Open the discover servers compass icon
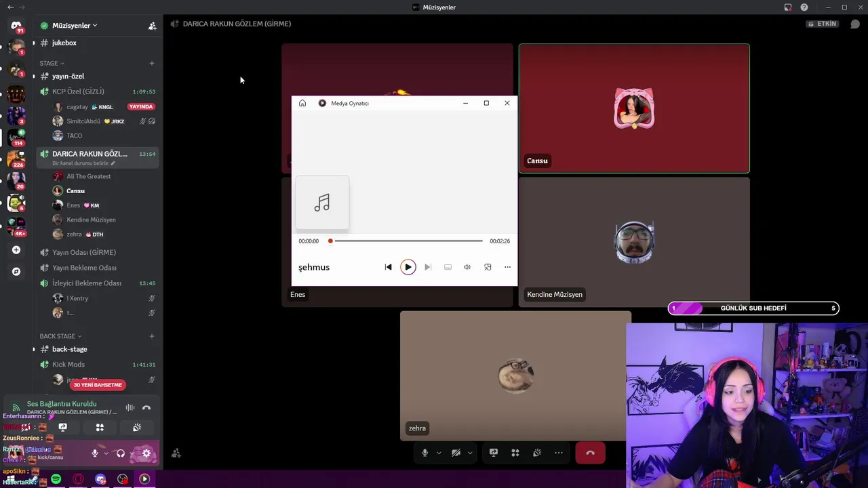The image size is (868, 488). [x=16, y=272]
